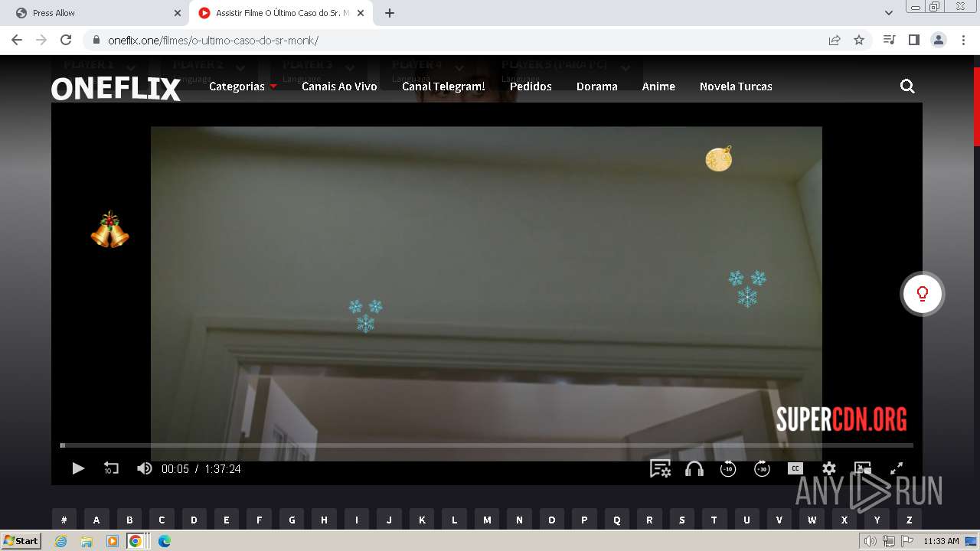Filter titles by letter F

click(259, 520)
